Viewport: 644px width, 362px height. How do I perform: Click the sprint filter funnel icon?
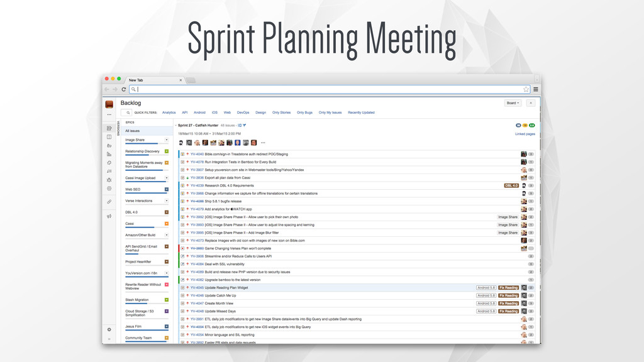(245, 126)
